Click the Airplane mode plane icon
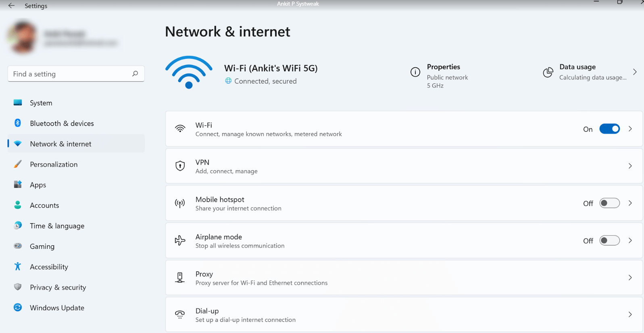The image size is (644, 333). (x=180, y=240)
